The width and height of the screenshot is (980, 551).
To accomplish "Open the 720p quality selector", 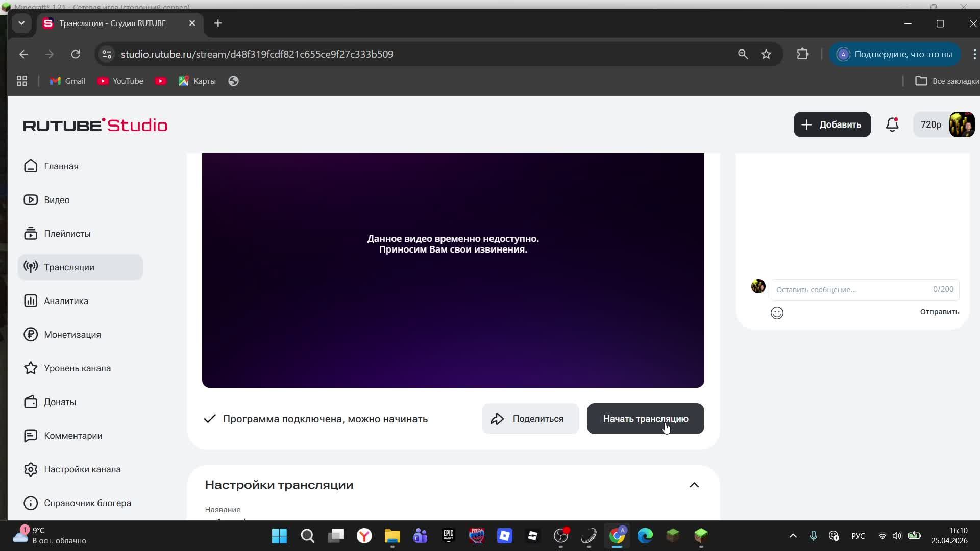I will pyautogui.click(x=930, y=124).
